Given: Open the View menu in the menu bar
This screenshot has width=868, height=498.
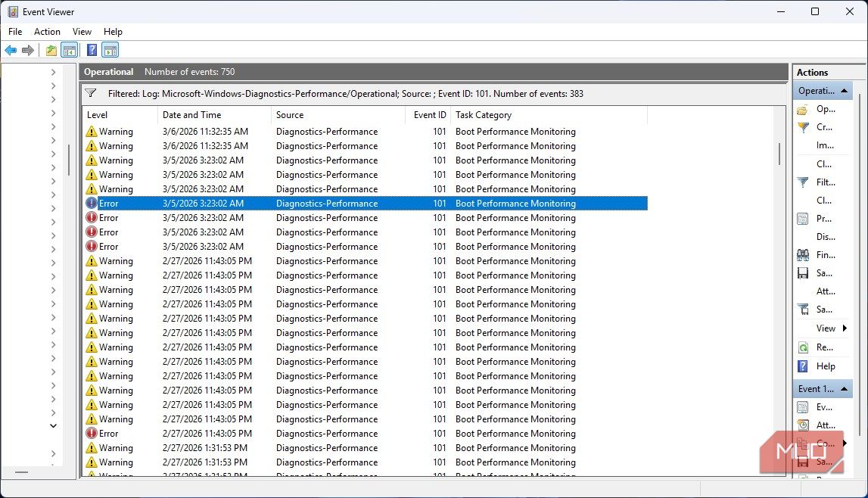Looking at the screenshot, I should [82, 32].
